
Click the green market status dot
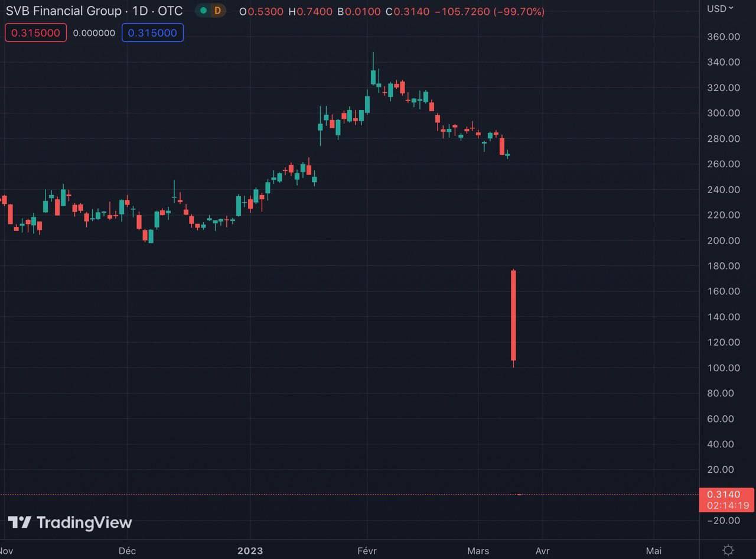[x=203, y=11]
